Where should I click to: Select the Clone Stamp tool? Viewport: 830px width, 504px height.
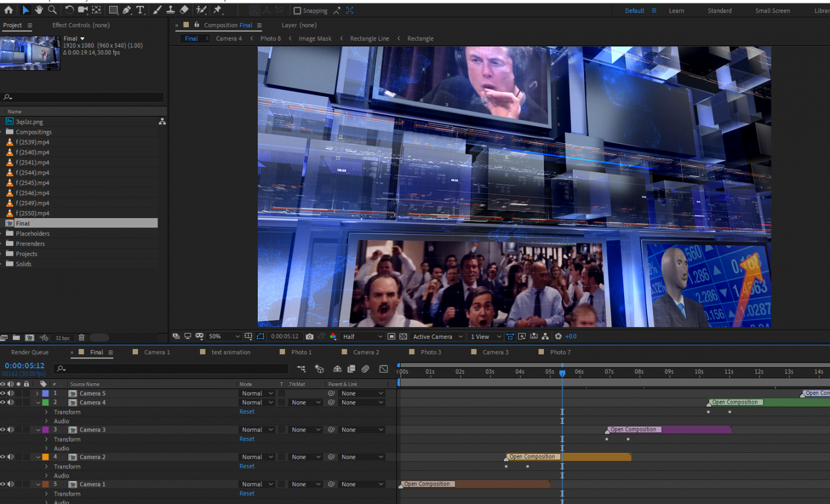[170, 10]
